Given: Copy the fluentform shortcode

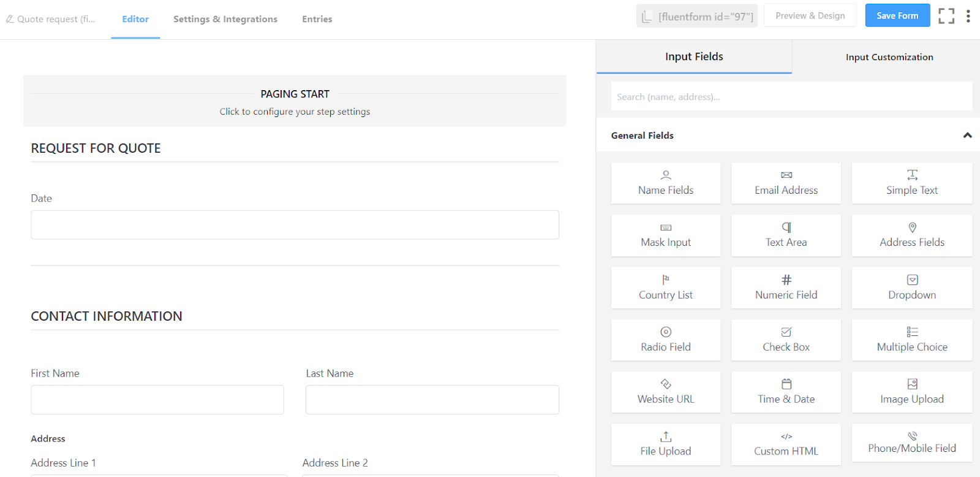Looking at the screenshot, I should point(697,17).
